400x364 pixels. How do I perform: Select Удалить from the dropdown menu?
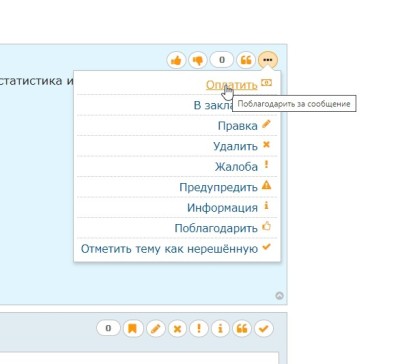pos(235,146)
